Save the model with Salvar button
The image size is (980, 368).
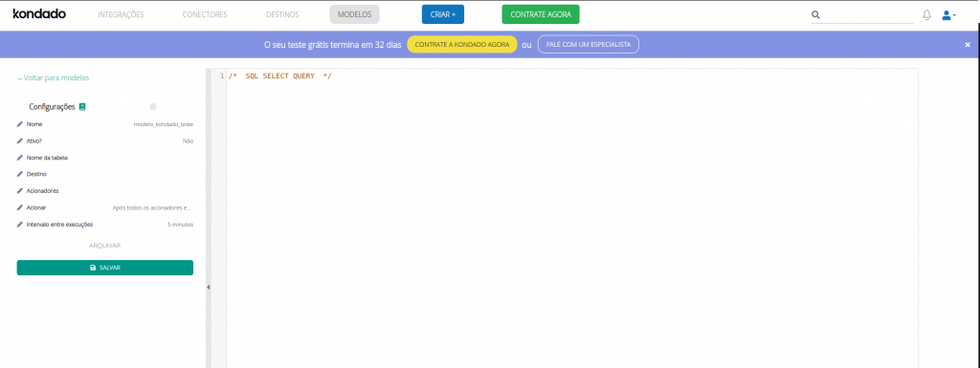tap(105, 268)
